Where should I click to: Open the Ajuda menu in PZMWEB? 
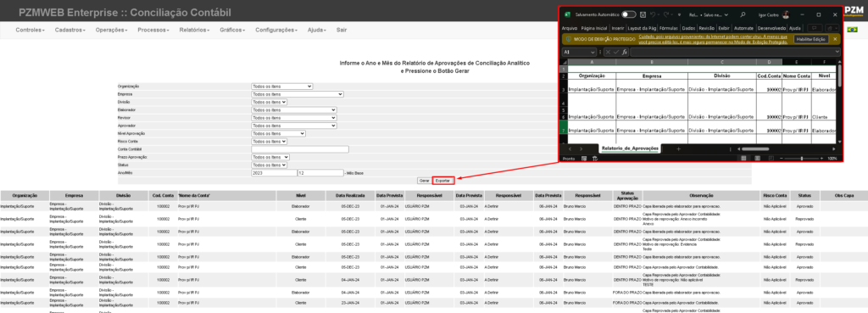(317, 30)
